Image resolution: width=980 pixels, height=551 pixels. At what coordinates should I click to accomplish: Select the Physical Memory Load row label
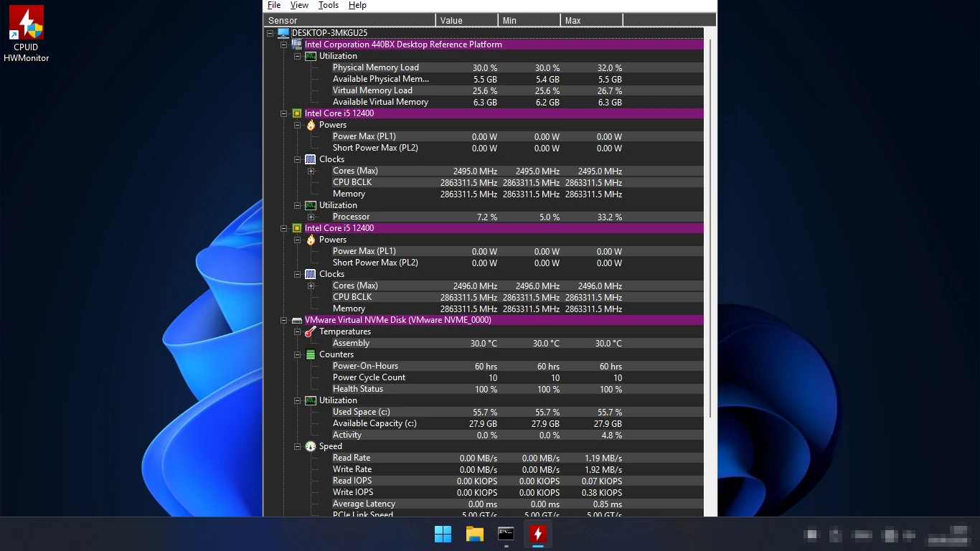pos(375,67)
